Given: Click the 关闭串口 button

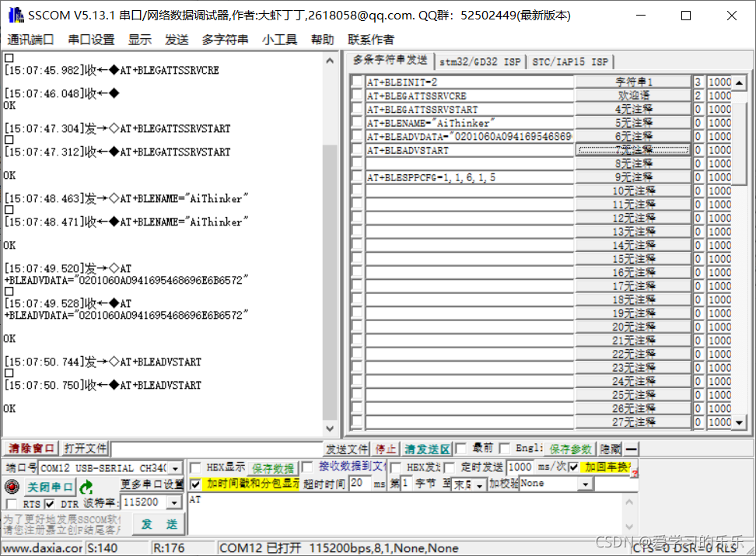Looking at the screenshot, I should pyautogui.click(x=50, y=487).
